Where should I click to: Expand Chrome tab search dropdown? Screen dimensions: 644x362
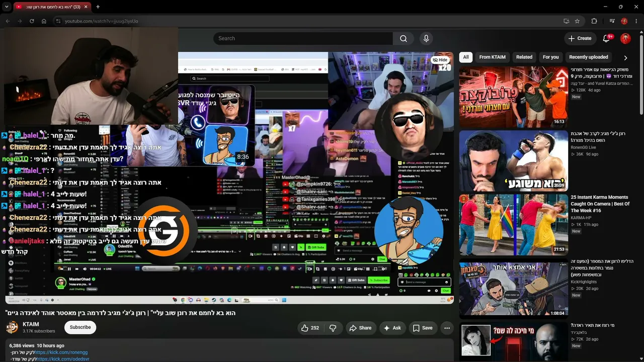[x=6, y=7]
